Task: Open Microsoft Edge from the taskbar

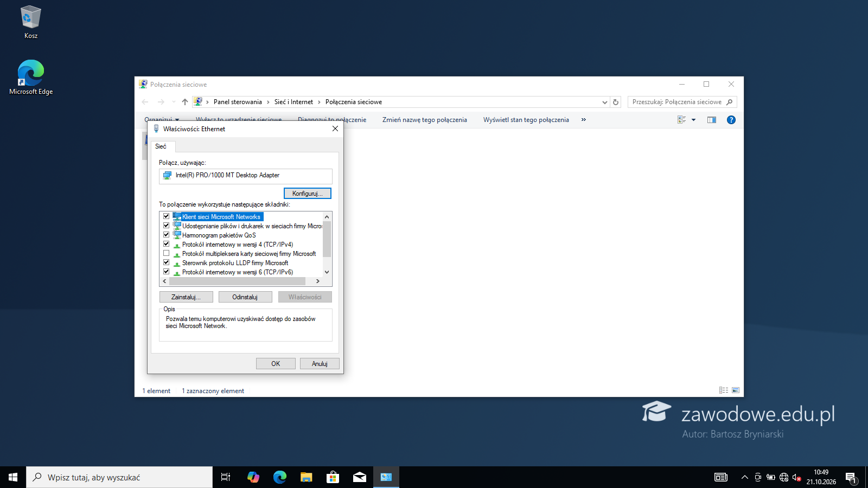Action: pyautogui.click(x=279, y=477)
